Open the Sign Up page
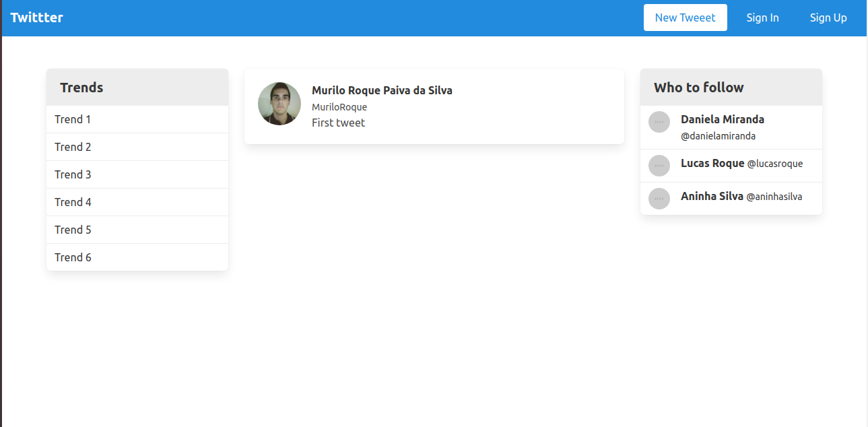 pos(828,18)
